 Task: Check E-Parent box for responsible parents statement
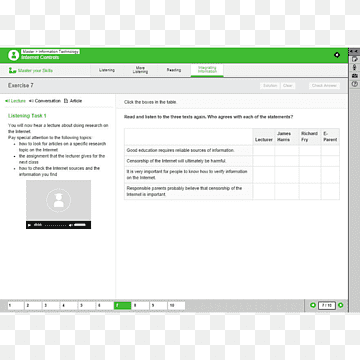[330, 191]
